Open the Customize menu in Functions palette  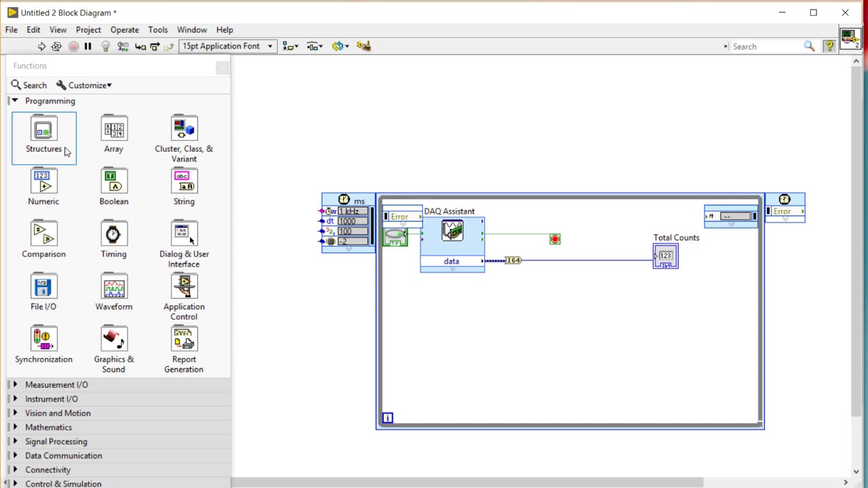point(84,85)
